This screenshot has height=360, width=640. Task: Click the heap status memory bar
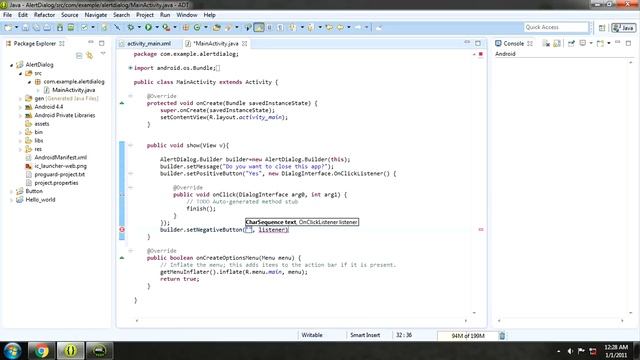pyautogui.click(x=467, y=336)
